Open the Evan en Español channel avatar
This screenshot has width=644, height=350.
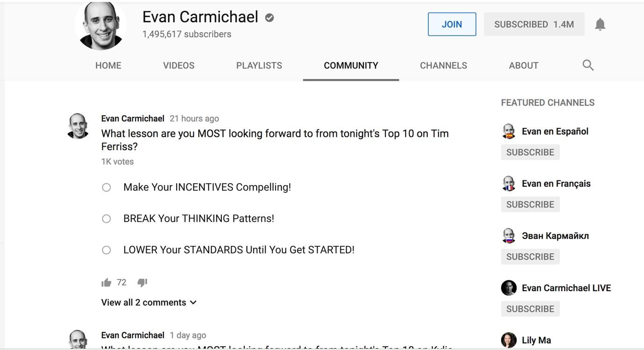click(509, 132)
